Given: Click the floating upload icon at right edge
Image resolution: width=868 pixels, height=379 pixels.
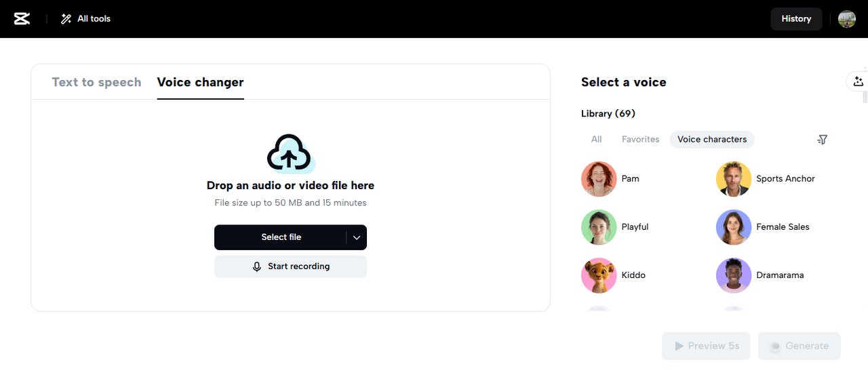Looking at the screenshot, I should (x=858, y=82).
